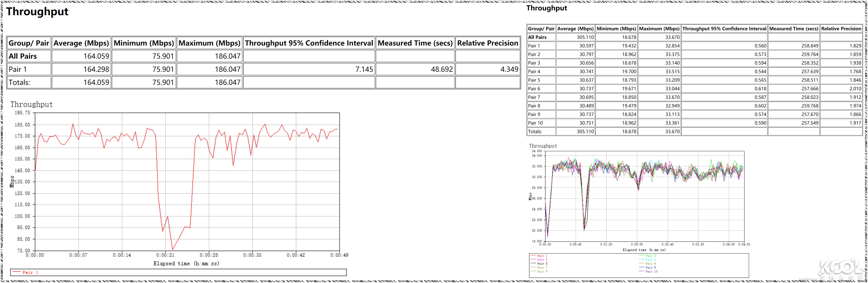
Task: Click Throughput 95% Confidence Interval header in left table
Action: coord(309,43)
